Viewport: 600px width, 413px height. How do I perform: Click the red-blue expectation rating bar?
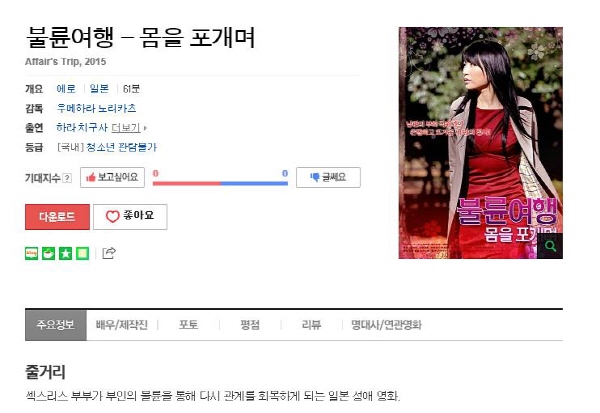click(x=220, y=184)
